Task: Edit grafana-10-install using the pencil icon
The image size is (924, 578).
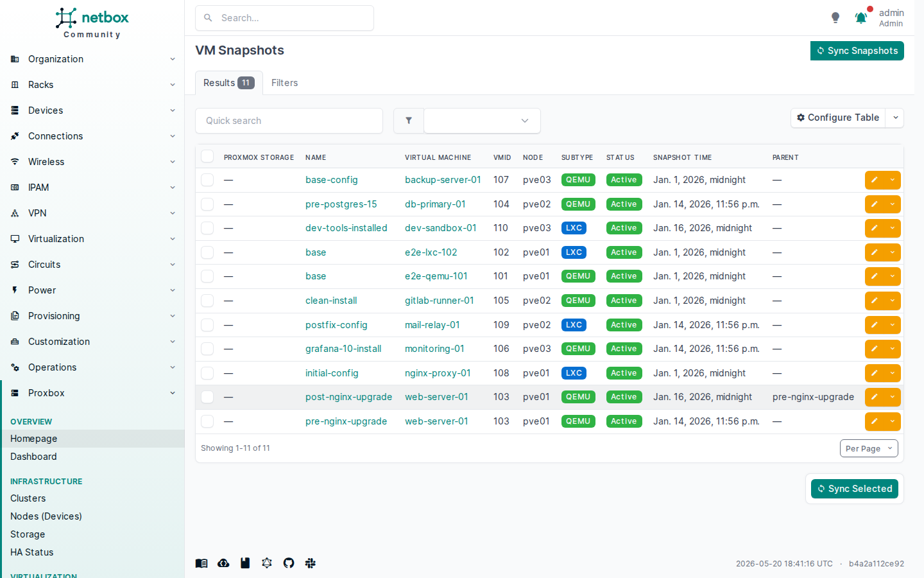Action: [x=874, y=349]
